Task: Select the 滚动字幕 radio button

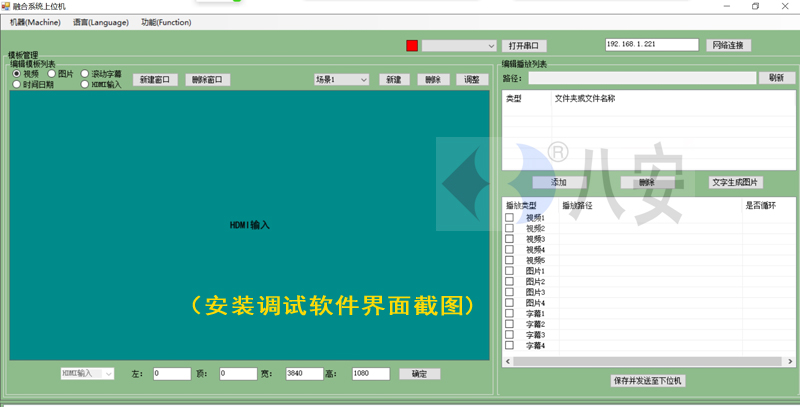Action: coord(85,74)
